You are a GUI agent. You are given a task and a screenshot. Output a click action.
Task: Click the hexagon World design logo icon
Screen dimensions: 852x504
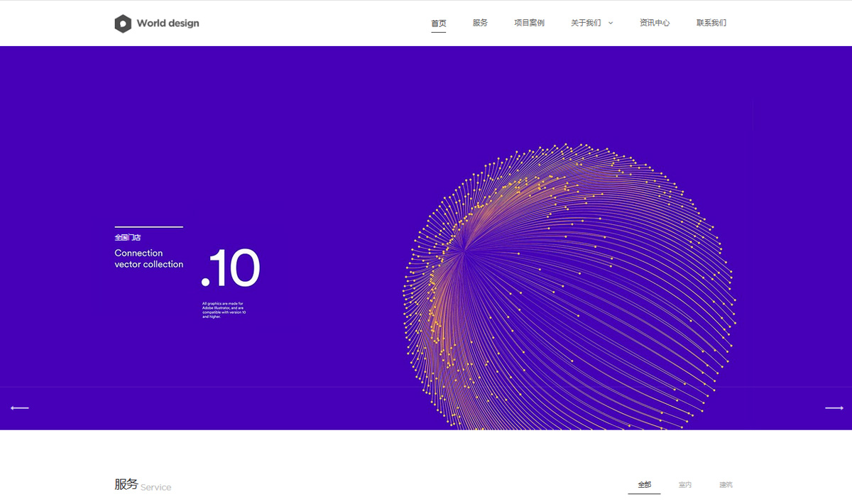(x=123, y=23)
